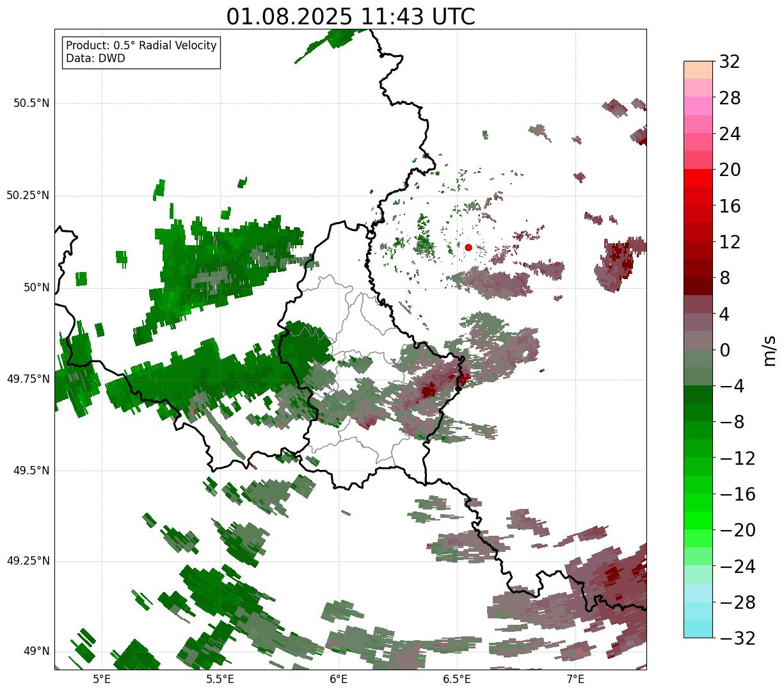Click the colorbar value 20
Screen dimensions: 784x692
pos(730,170)
